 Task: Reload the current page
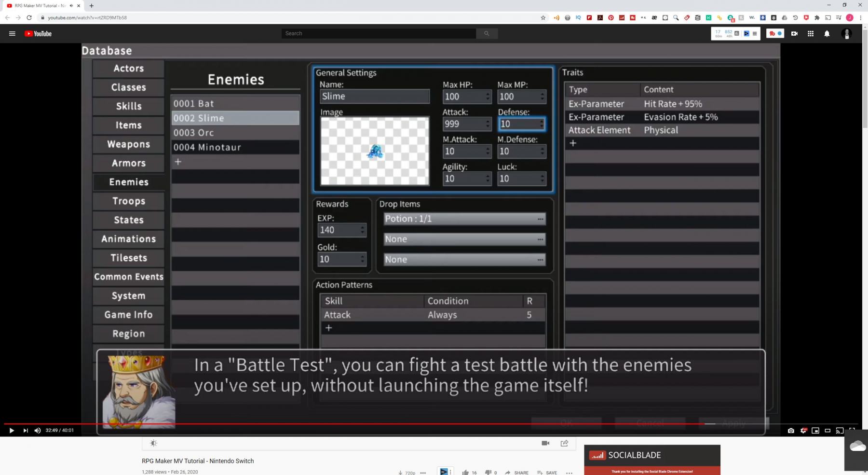29,17
